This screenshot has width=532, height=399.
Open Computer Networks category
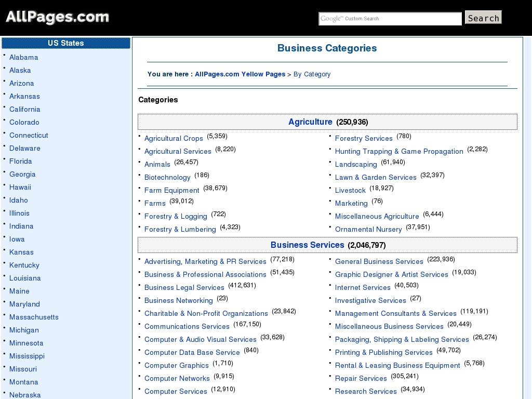pyautogui.click(x=177, y=378)
